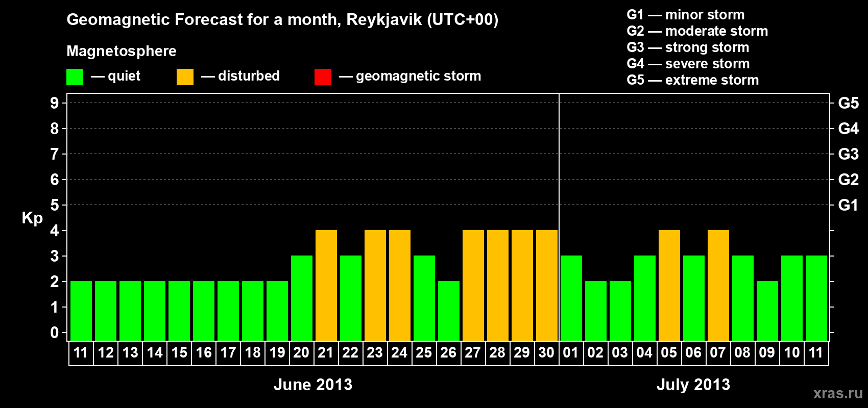Click the red geomagnetic storm legend swatch
Screen dimensions: 868x408
323,77
